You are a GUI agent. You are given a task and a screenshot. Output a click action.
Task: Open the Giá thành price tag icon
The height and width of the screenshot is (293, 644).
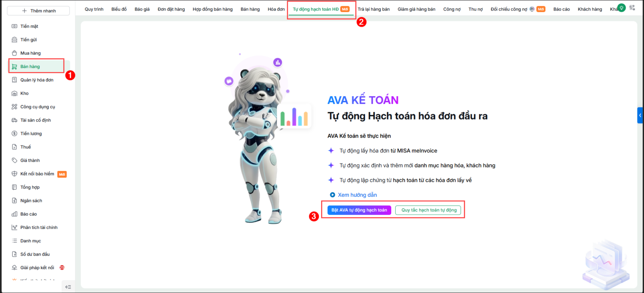(x=14, y=160)
